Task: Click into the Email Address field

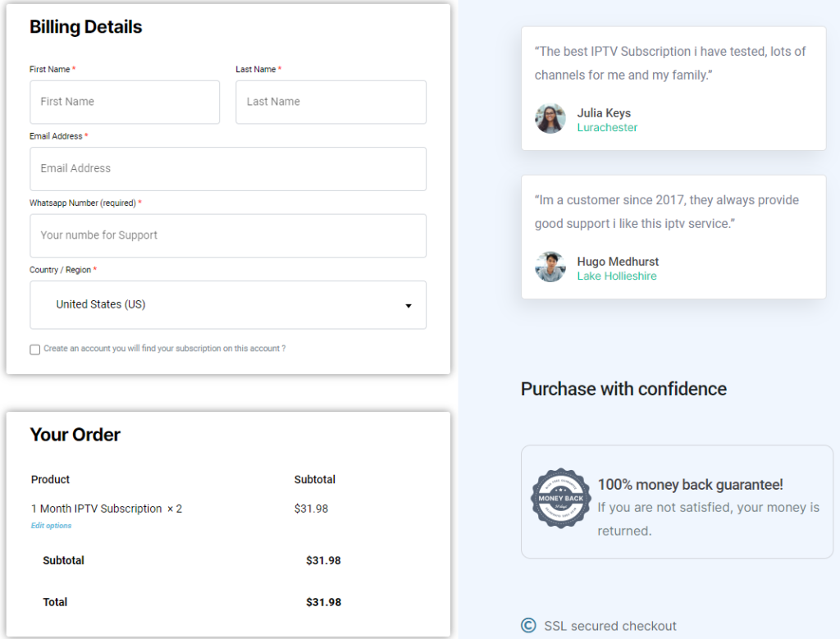Action: (x=227, y=169)
